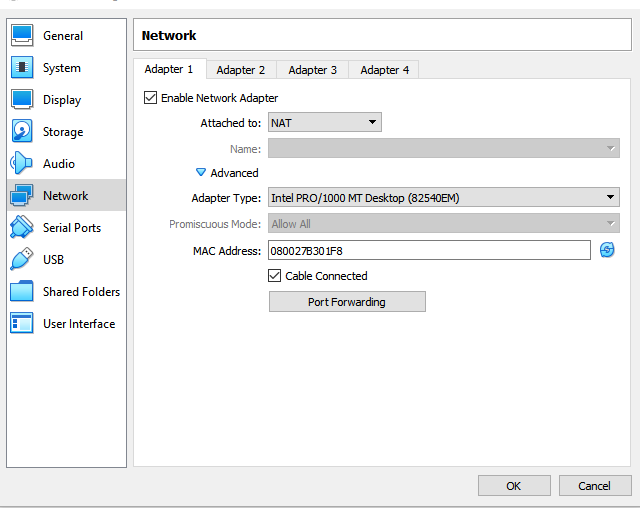Select the System chip icon
Viewport: 640px width, 508px height.
click(22, 68)
